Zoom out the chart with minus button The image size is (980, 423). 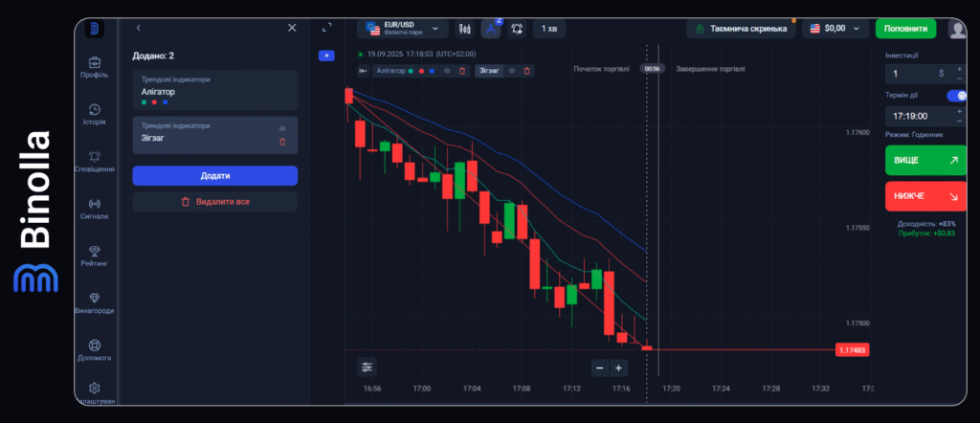pyautogui.click(x=600, y=368)
